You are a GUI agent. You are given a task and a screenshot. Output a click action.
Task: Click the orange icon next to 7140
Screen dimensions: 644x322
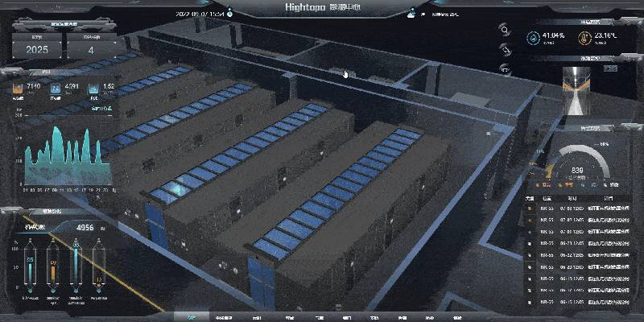(18, 87)
